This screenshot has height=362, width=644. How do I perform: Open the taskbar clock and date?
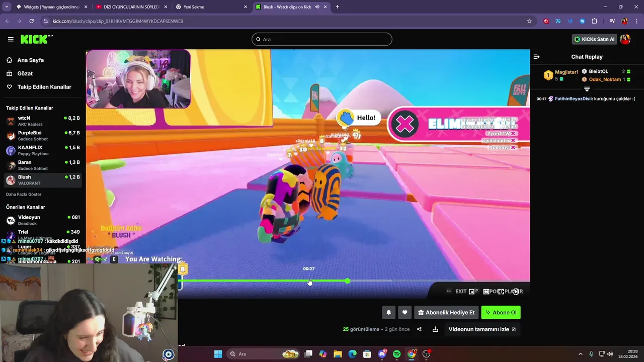pos(629,354)
